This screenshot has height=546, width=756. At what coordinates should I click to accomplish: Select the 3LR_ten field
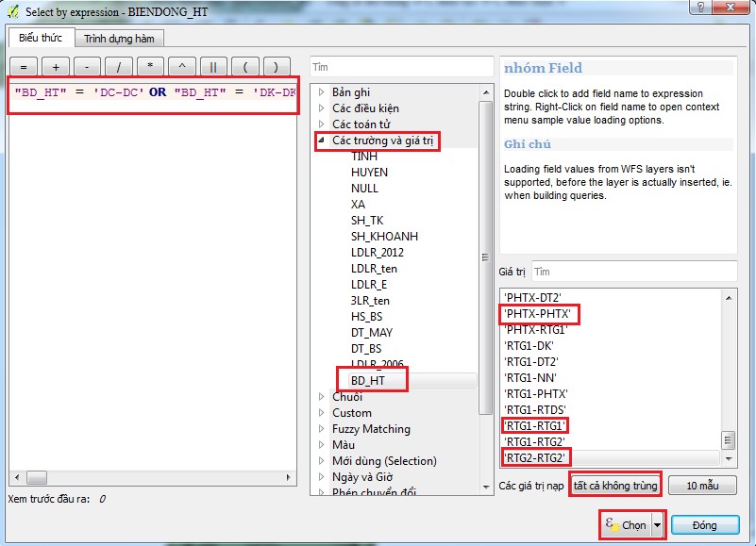point(370,301)
